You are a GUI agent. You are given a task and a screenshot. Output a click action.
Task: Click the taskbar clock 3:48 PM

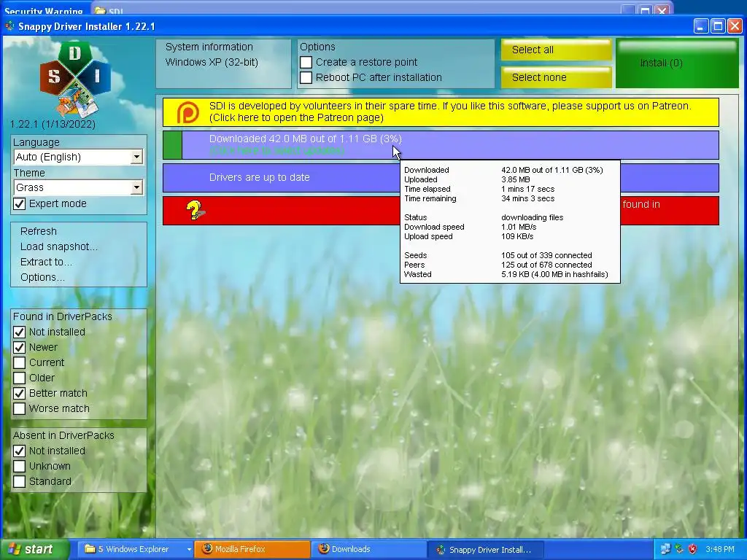point(720,549)
